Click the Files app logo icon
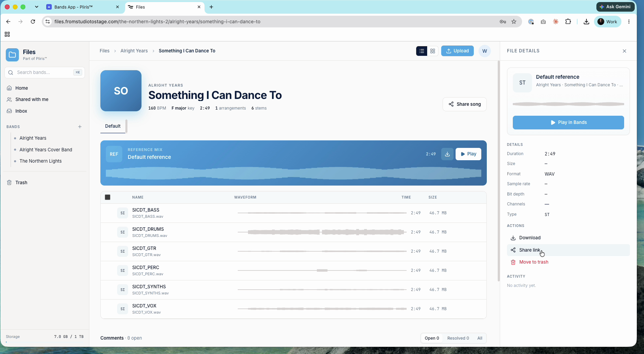The height and width of the screenshot is (354, 644). [x=12, y=55]
